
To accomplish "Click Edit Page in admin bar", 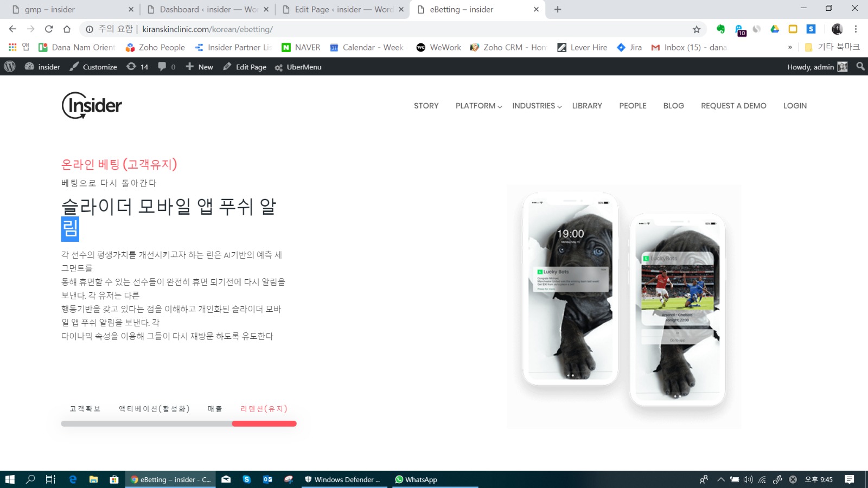I will coord(245,67).
